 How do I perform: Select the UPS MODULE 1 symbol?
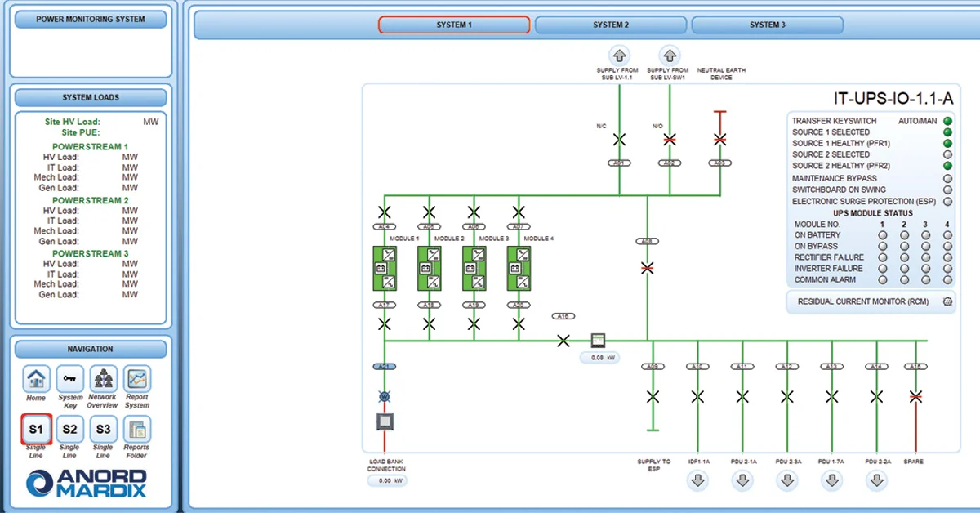click(x=384, y=268)
